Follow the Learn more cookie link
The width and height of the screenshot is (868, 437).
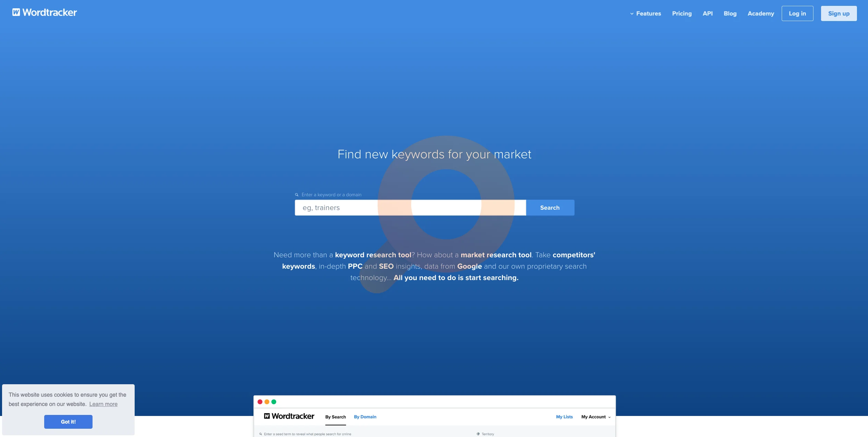pos(103,404)
